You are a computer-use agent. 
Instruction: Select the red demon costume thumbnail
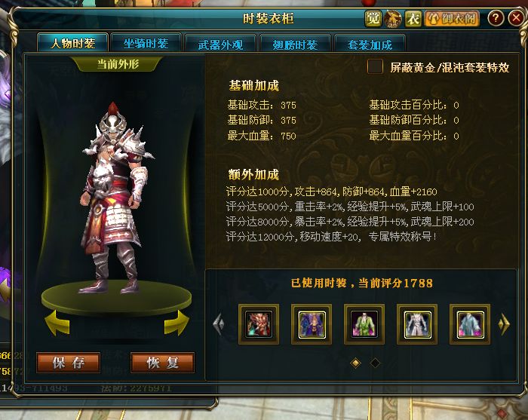259,324
